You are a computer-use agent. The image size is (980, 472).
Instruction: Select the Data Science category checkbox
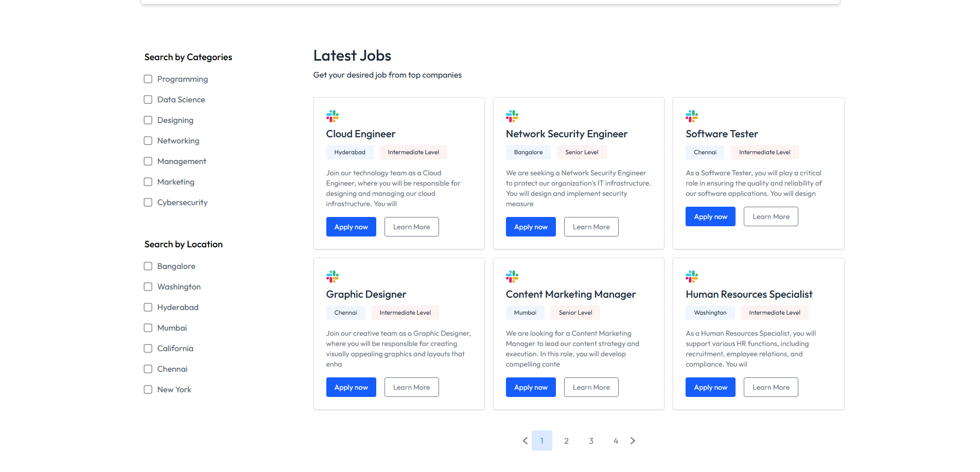coord(148,100)
